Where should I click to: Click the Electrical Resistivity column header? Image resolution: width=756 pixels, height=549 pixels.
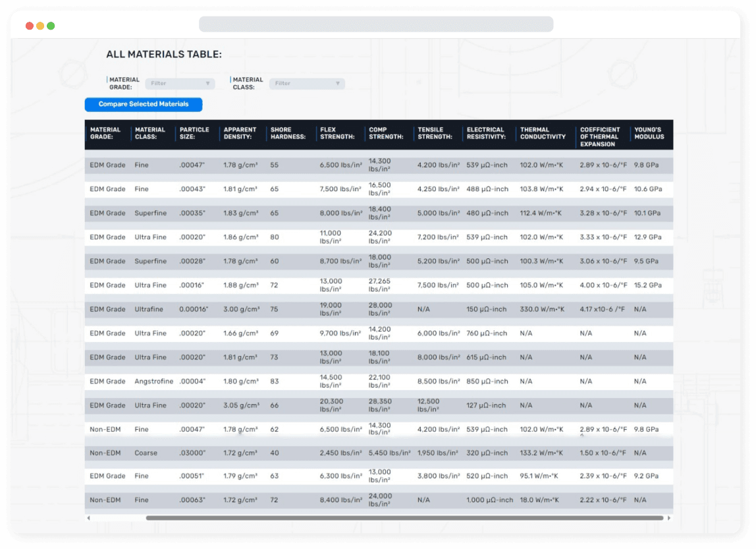coord(486,133)
